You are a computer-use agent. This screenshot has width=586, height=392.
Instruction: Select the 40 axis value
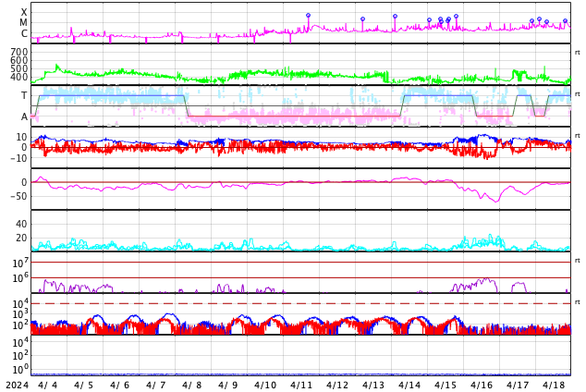pos(21,224)
